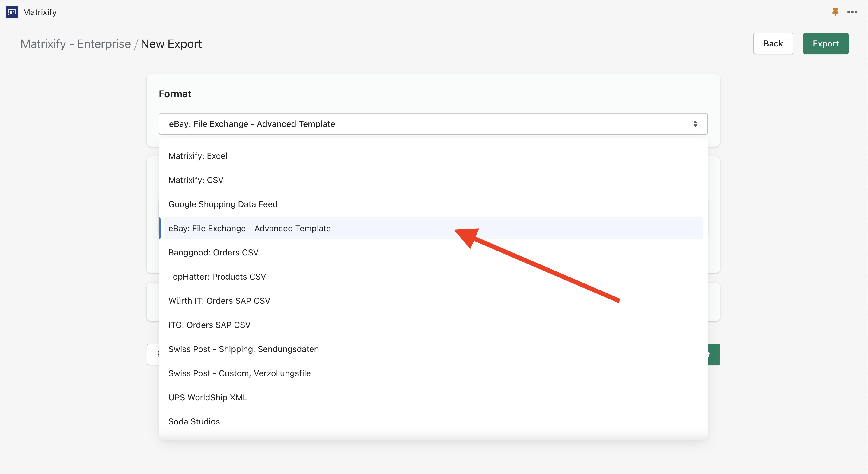Open Matrixify - Enterprise breadcrumb link
This screenshot has width=868, height=474.
[x=76, y=43]
